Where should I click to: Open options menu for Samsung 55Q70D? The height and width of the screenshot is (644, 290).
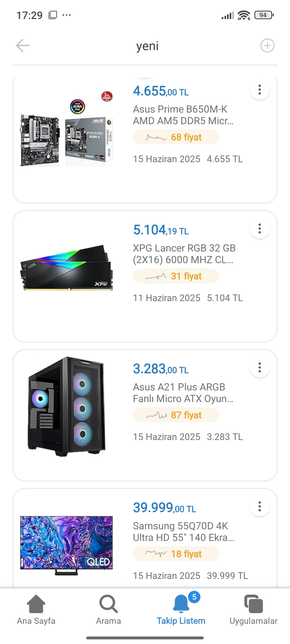(x=260, y=507)
